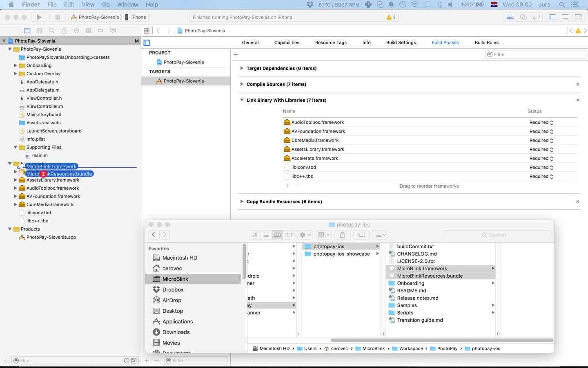Switch Finder to icon view
Image resolution: width=588 pixels, height=368 pixels.
[255, 235]
